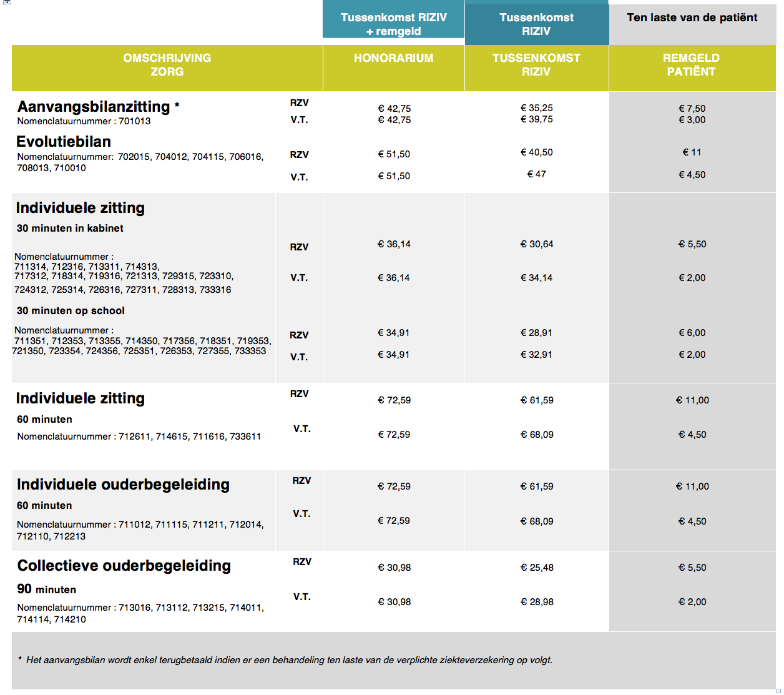Image resolution: width=784 pixels, height=695 pixels.
Task: Click the 'Evolutiebilan' heading
Action: coord(64,142)
